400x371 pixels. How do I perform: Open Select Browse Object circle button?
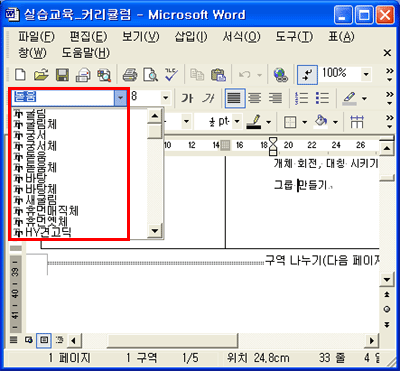[x=387, y=309]
